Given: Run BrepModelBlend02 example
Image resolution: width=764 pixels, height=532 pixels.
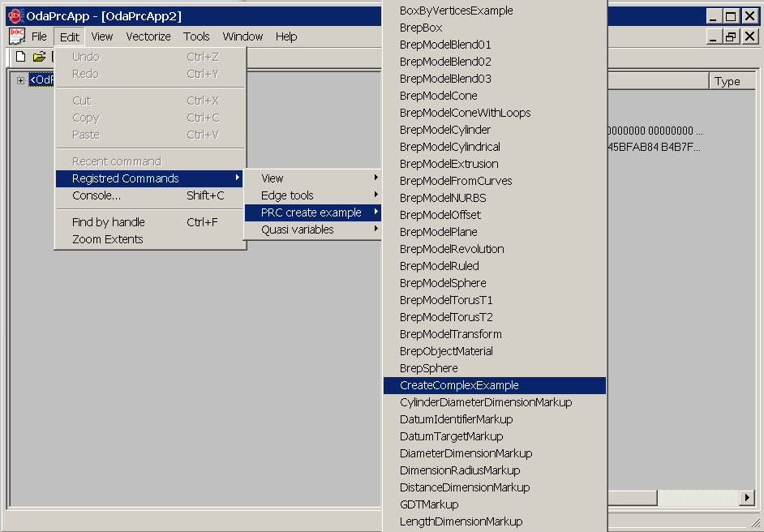Looking at the screenshot, I should tap(495, 62).
